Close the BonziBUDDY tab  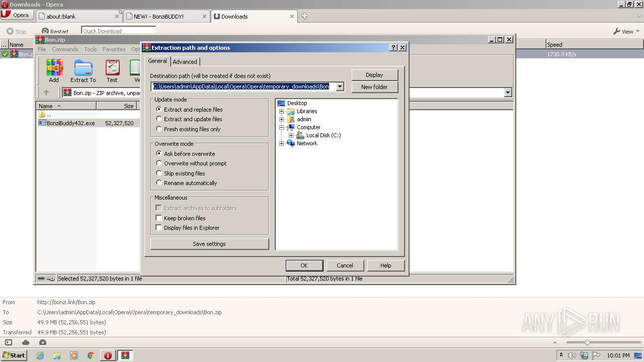tap(205, 16)
